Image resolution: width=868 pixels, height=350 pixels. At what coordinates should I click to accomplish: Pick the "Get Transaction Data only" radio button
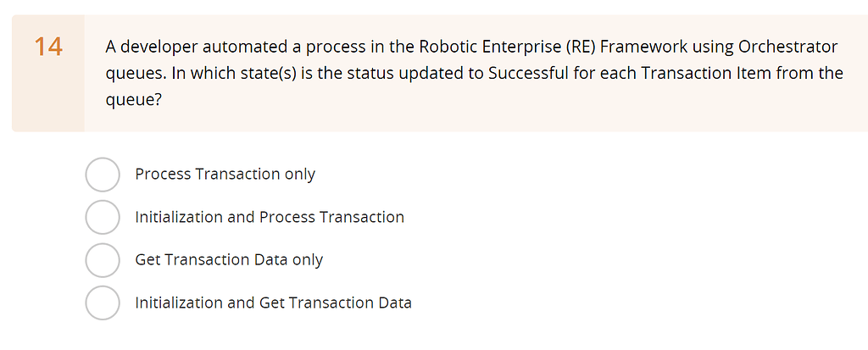coord(103,260)
